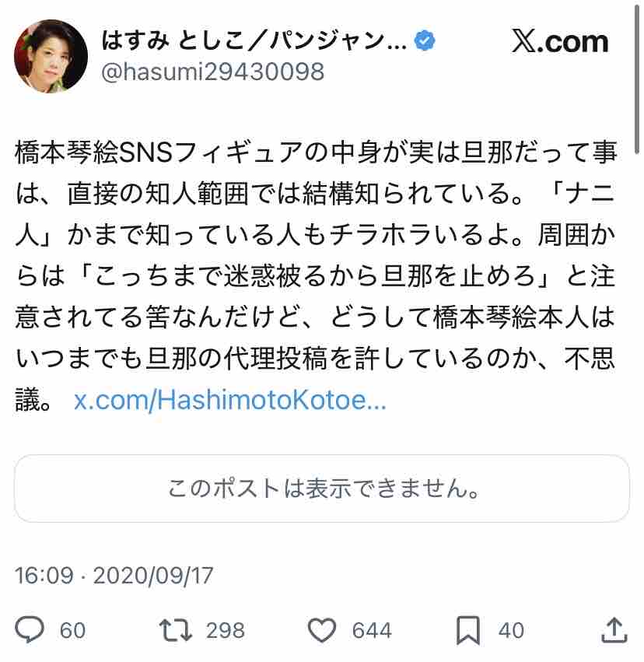644x662 pixels.
Task: Click the @hasumi29430098 handle
Action: (212, 72)
